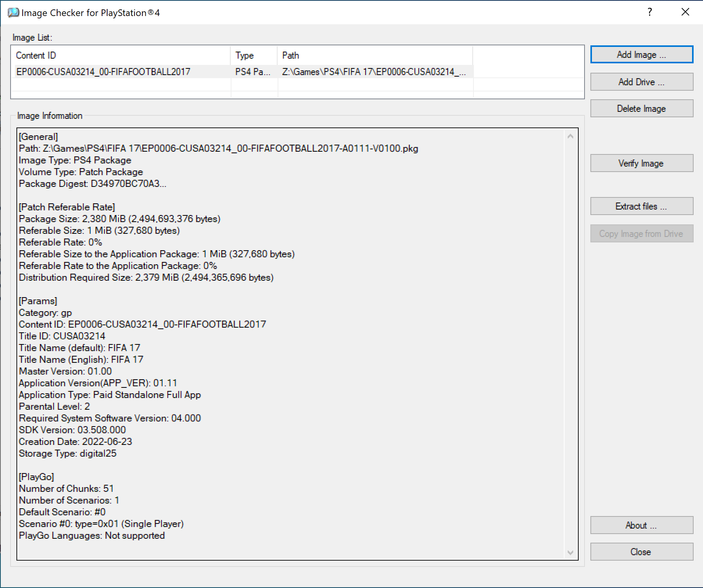Click the Default Scenario: #0 line
The width and height of the screenshot is (703, 588).
[x=62, y=512]
